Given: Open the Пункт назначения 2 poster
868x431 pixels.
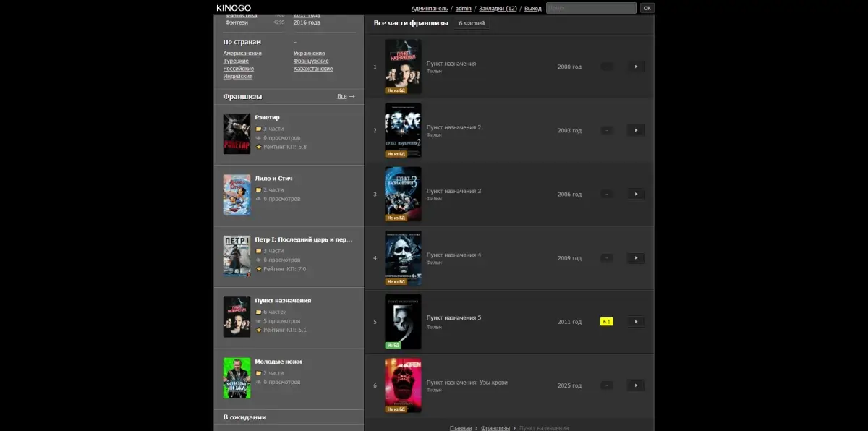Looking at the screenshot, I should pos(403,130).
